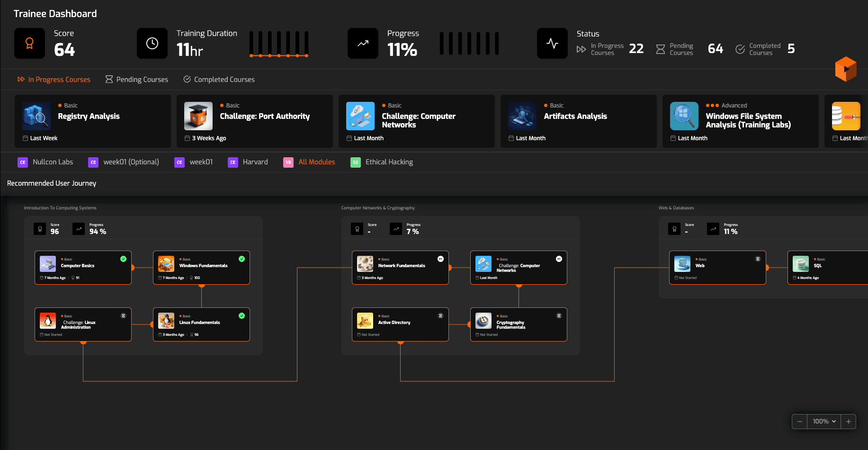Click the Nullcon Labs CE badge

23,162
